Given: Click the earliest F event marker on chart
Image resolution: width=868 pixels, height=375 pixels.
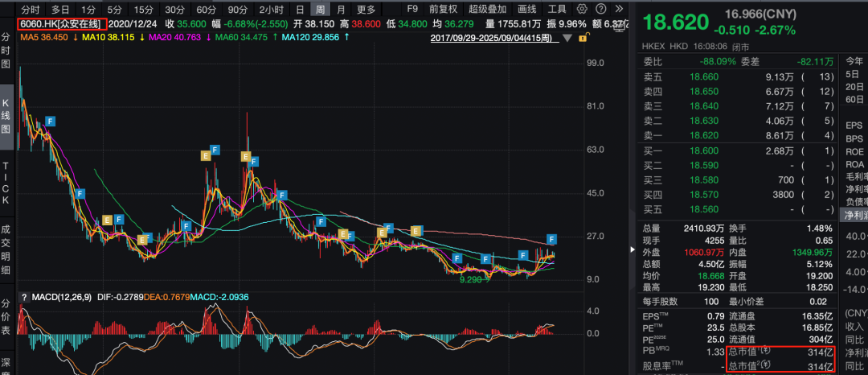Looking at the screenshot, I should [x=50, y=120].
